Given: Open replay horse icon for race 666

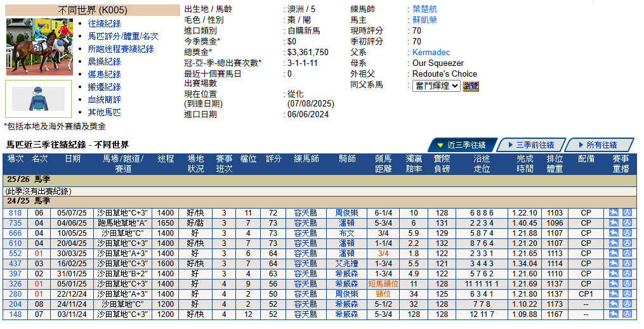Looking at the screenshot, I should 614,233.
